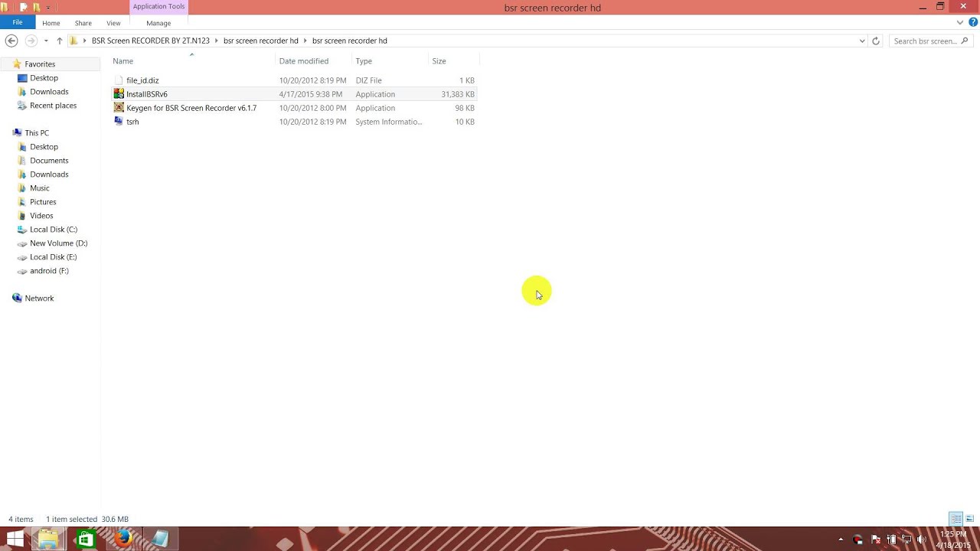980x551 pixels.
Task: Click the Keygen application file icon
Action: point(119,108)
